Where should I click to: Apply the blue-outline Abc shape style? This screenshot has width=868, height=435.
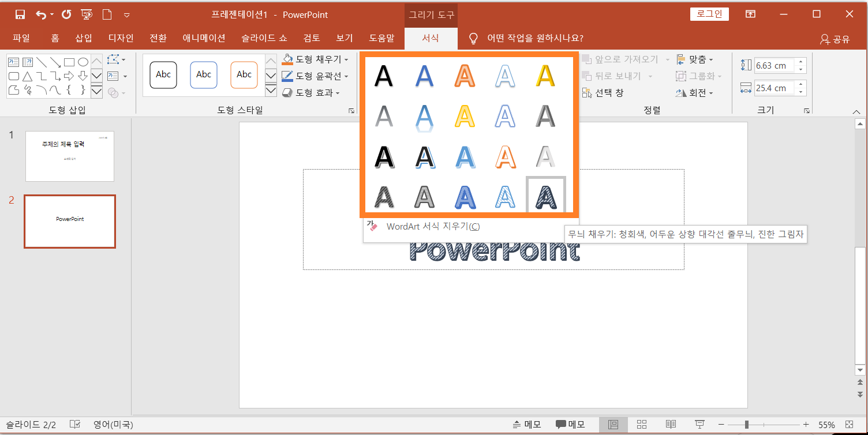click(204, 74)
